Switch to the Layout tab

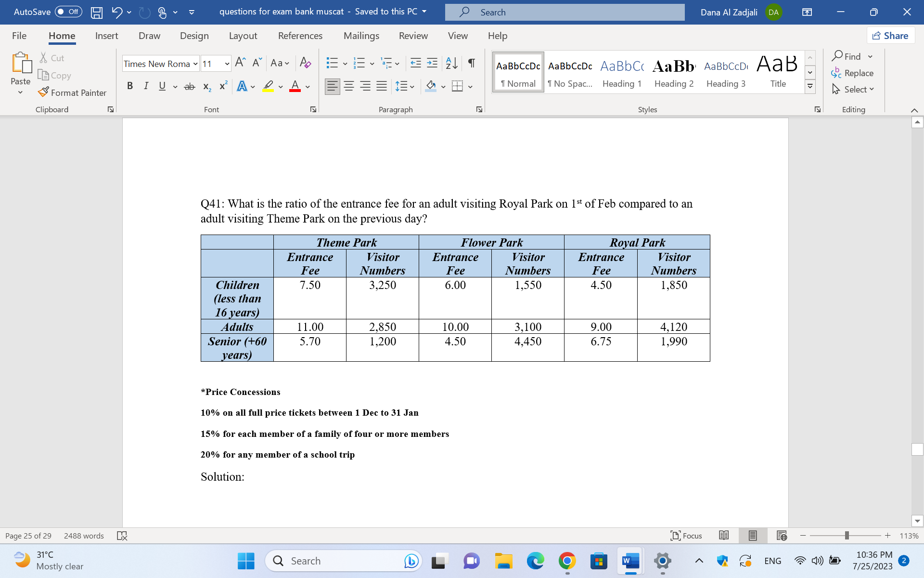pos(243,36)
